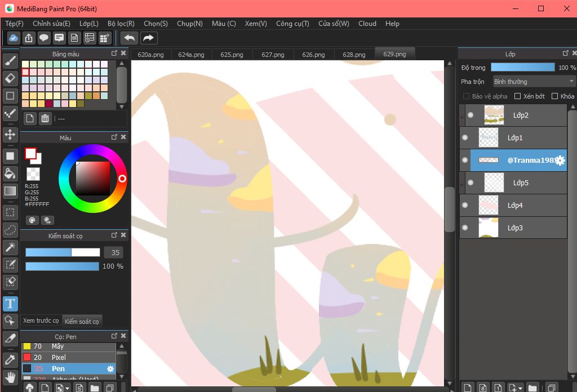The width and height of the screenshot is (577, 392).
Task: Toggle visibility of @Tranma1989 layer
Action: coord(465,160)
